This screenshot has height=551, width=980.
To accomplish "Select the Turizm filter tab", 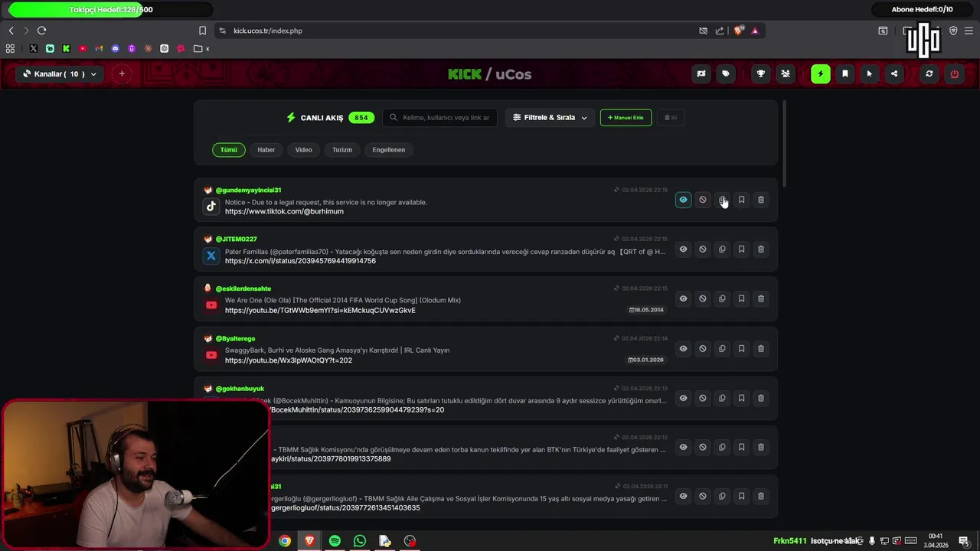I will click(x=342, y=150).
